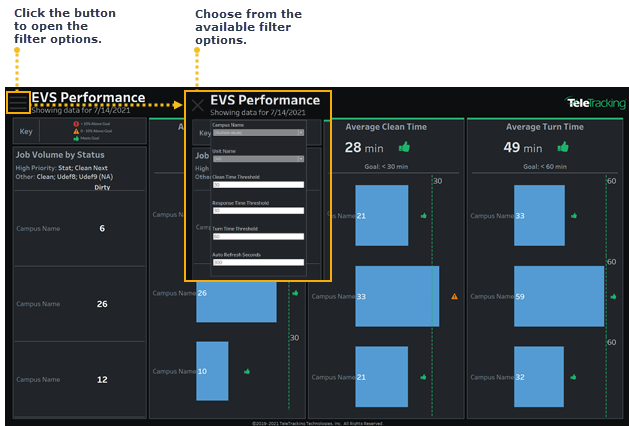Click the TeleTracking logo
629x426 pixels.
click(595, 103)
